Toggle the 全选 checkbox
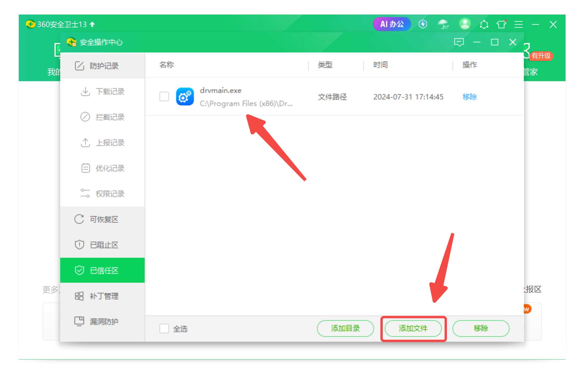The image size is (588, 381). 164,328
